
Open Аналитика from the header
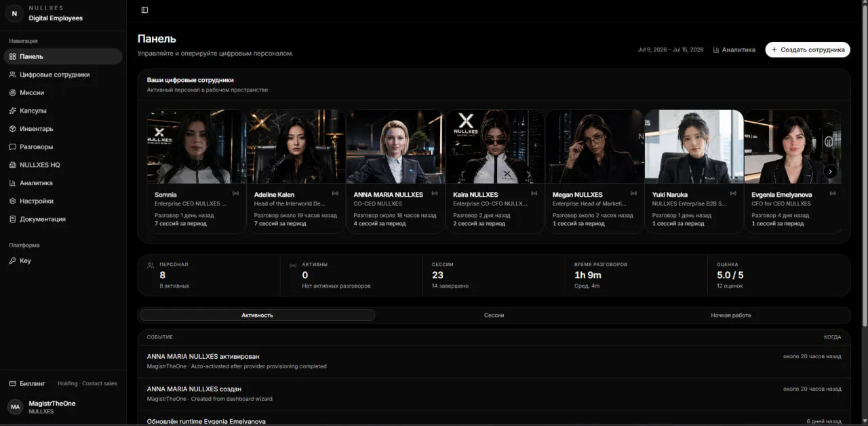pyautogui.click(x=734, y=50)
